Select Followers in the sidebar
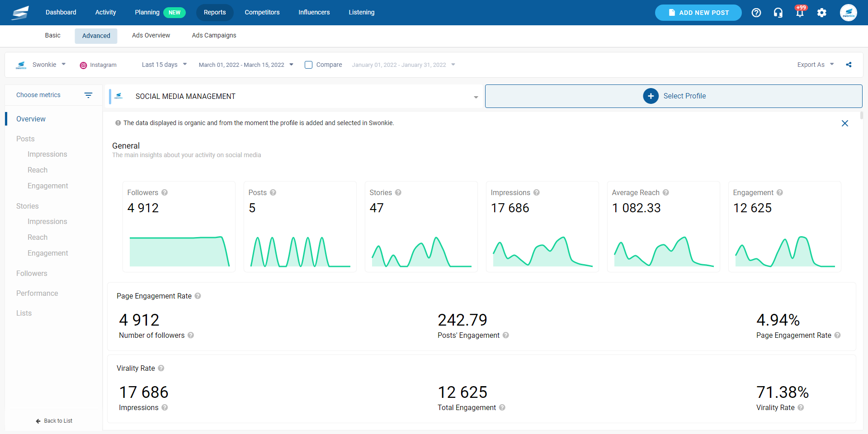Screen dimensions: 868x434 click(x=32, y=273)
